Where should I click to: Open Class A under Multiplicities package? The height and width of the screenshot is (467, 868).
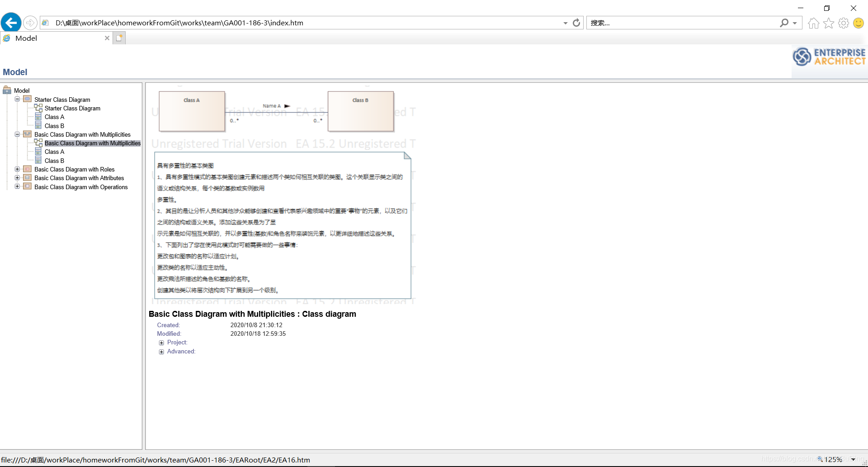click(54, 152)
